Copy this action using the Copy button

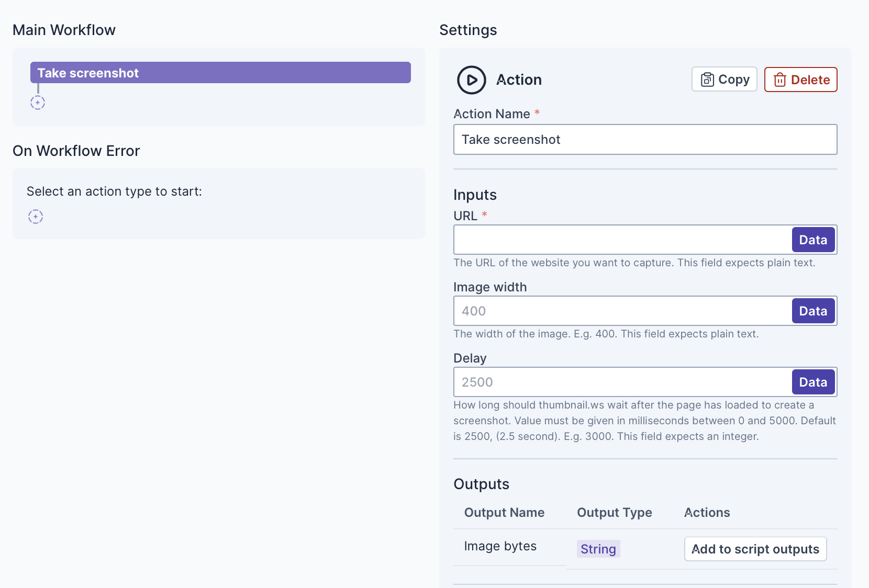(724, 80)
